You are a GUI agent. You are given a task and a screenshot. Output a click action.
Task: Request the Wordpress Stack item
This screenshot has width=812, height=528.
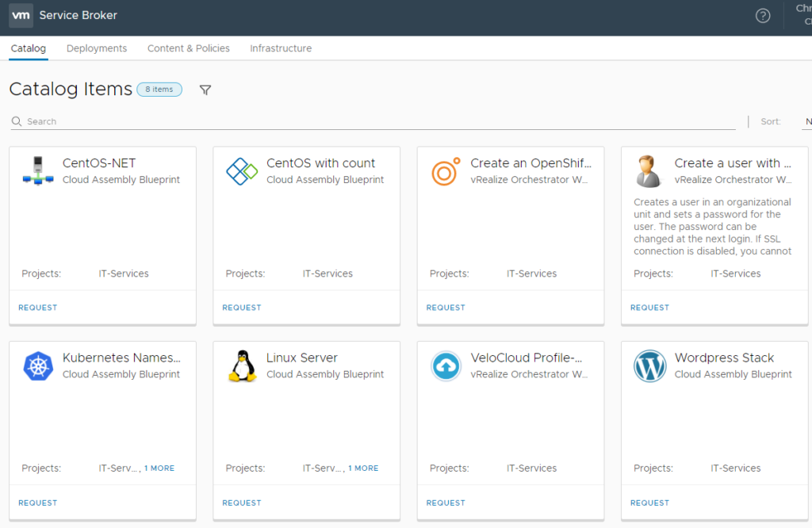click(650, 503)
